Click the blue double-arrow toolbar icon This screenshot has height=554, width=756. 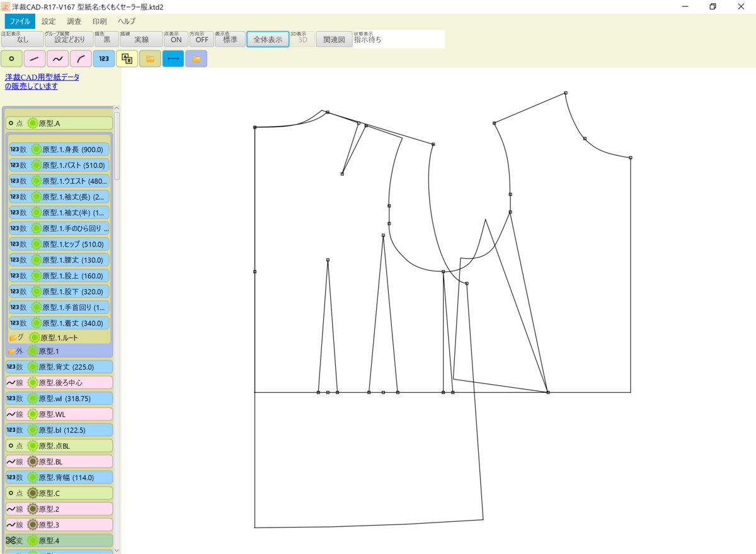point(173,58)
